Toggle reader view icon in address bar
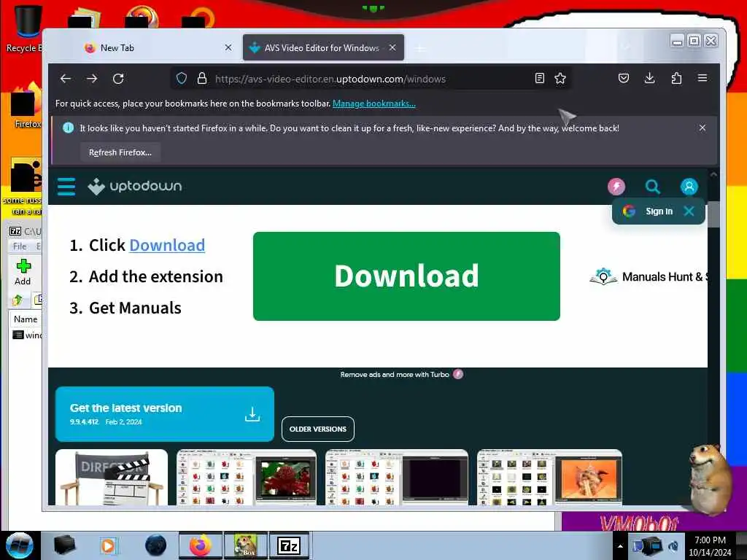The image size is (747, 560). [539, 79]
